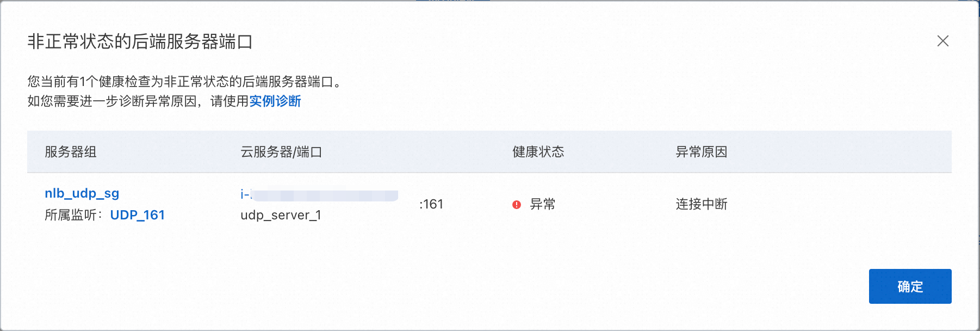Click the 异常 health status text

coord(542,204)
